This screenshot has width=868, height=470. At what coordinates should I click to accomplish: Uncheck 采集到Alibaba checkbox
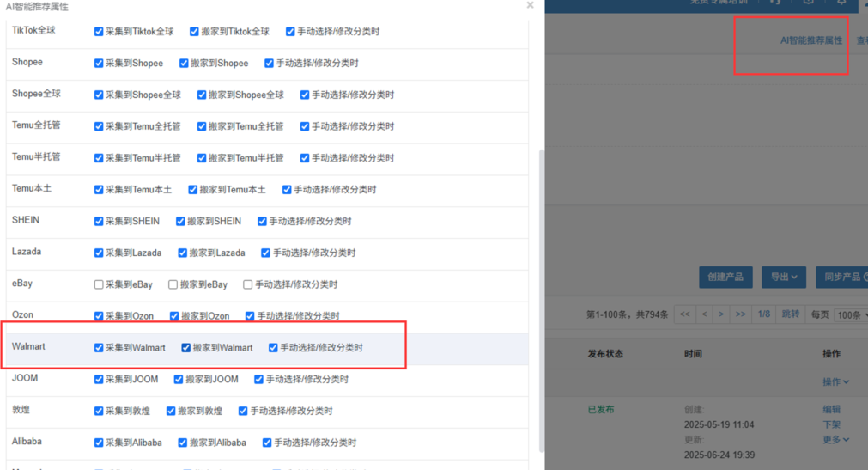point(99,443)
